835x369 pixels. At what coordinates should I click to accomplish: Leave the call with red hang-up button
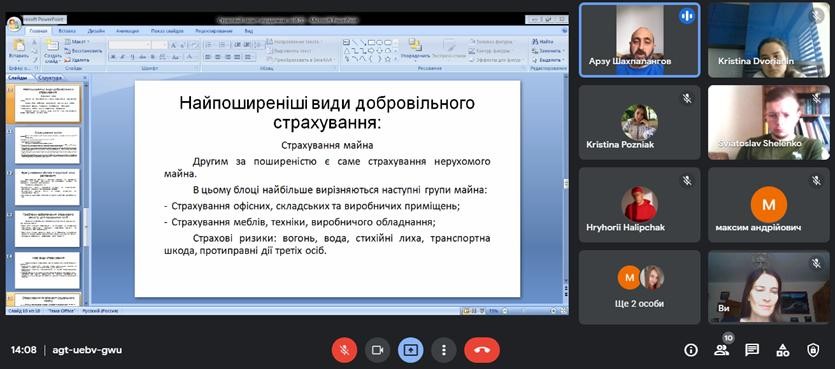pos(482,350)
